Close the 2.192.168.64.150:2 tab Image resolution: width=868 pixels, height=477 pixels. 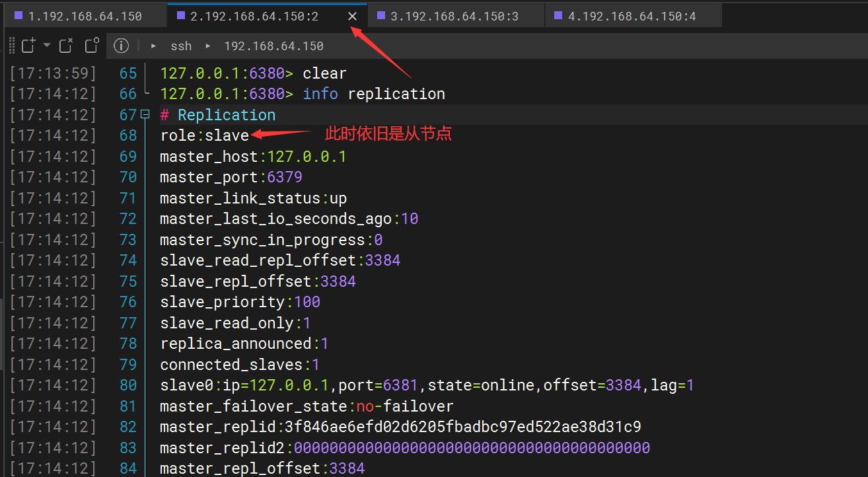point(353,16)
